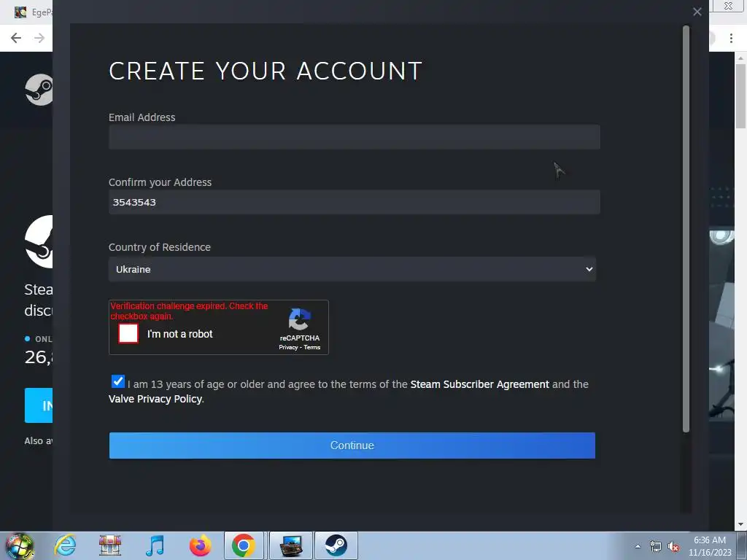This screenshot has height=560, width=747.
Task: Uncheck the 13 years of age agreement checkbox
Action: [x=117, y=381]
